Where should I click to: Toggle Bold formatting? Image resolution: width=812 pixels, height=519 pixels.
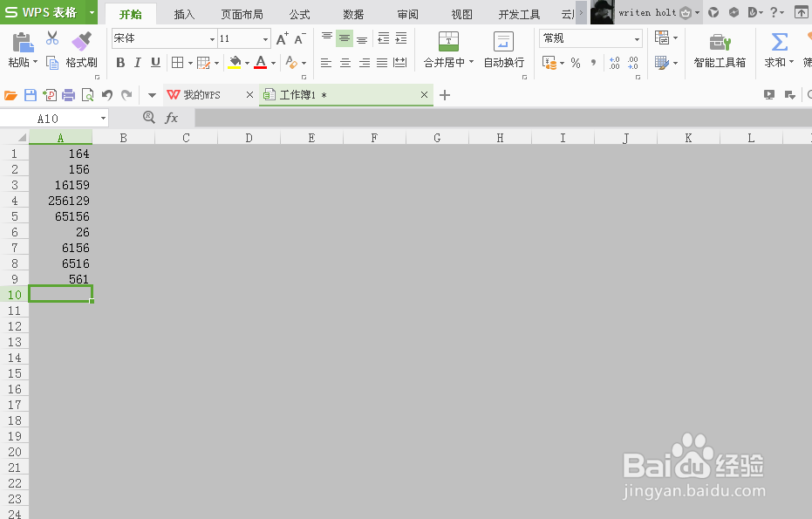pos(120,63)
